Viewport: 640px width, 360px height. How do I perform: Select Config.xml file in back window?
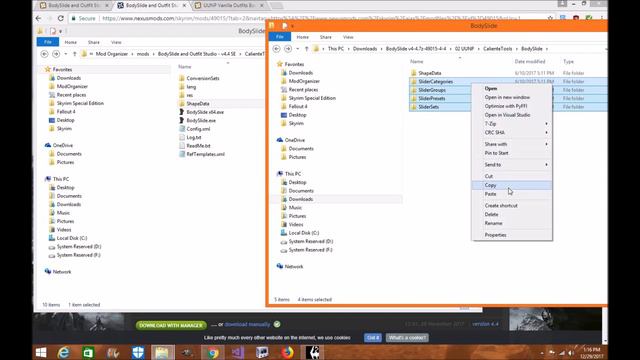click(x=198, y=129)
